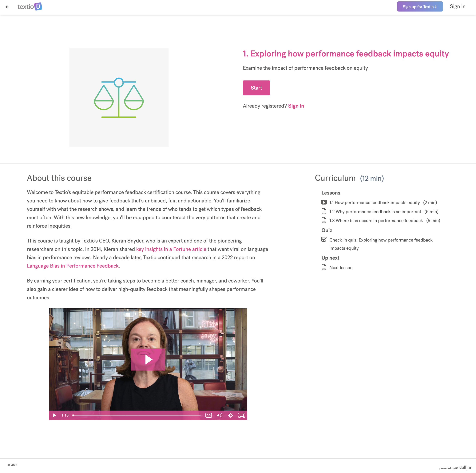Click the video icon beside lesson 1.1
476x473 pixels.
click(x=324, y=202)
